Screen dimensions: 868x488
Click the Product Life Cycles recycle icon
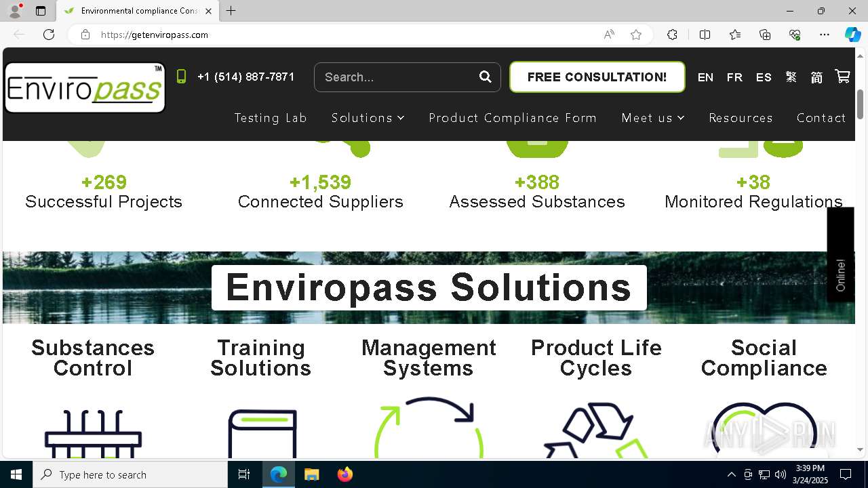596,430
